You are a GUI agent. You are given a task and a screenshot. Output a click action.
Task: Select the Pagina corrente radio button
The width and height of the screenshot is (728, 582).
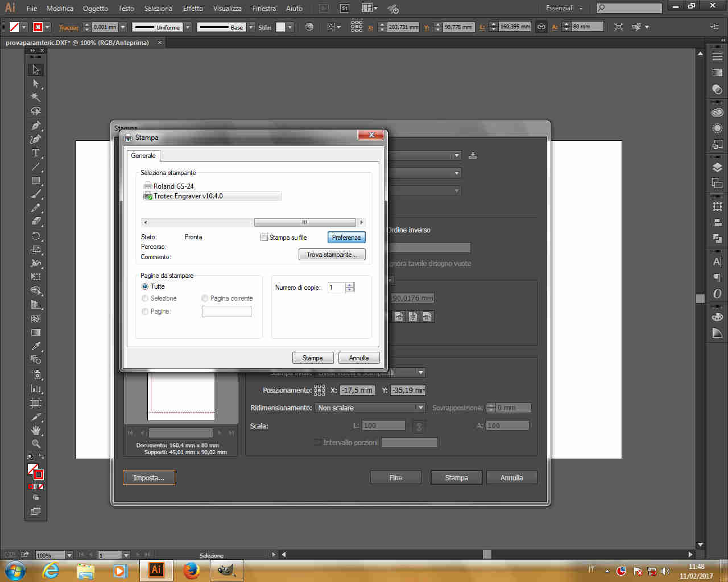205,298
